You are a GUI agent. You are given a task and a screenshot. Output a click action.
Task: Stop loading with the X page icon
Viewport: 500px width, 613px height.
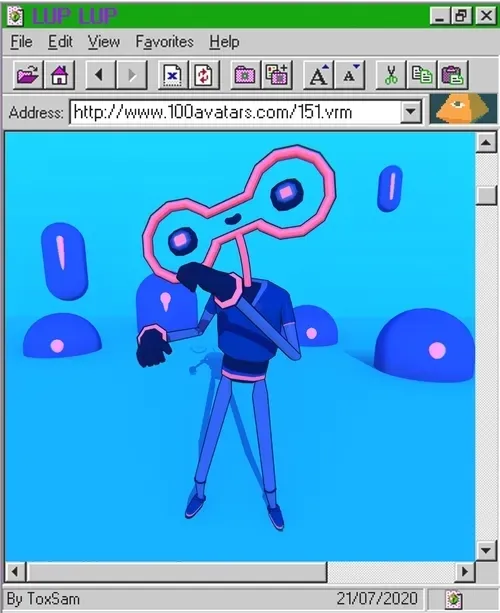[173, 75]
